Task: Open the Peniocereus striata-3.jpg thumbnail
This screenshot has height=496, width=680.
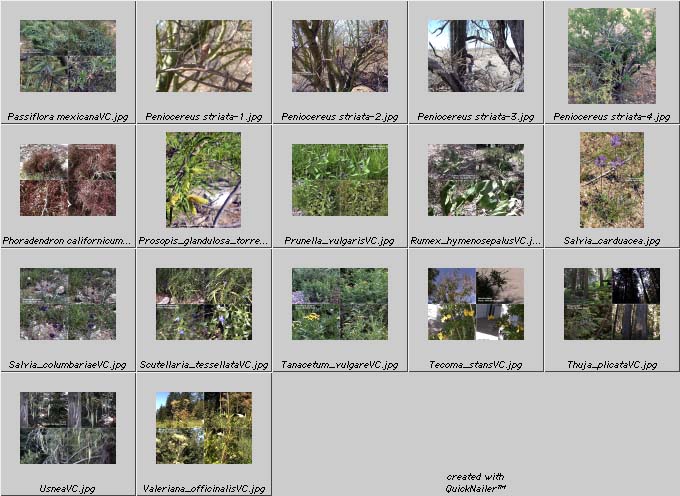Action: (476, 56)
